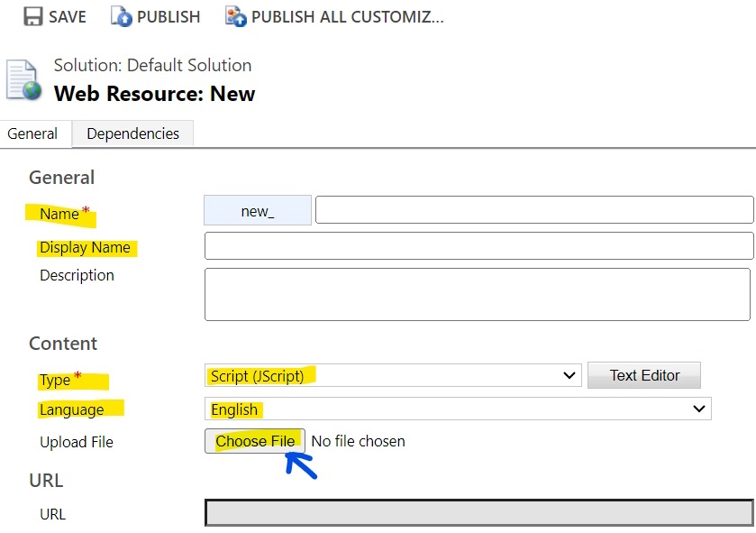Click the Choose File button
The width and height of the screenshot is (756, 533).
[x=253, y=442]
